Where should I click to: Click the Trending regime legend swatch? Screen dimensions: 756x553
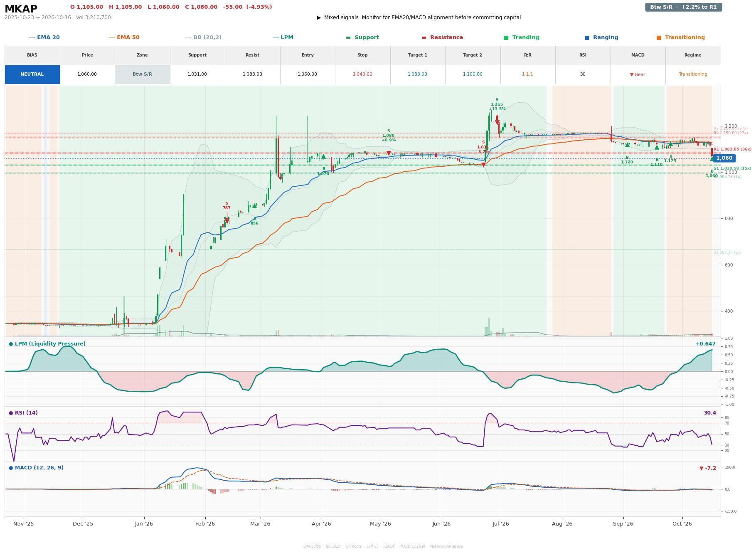coord(506,37)
